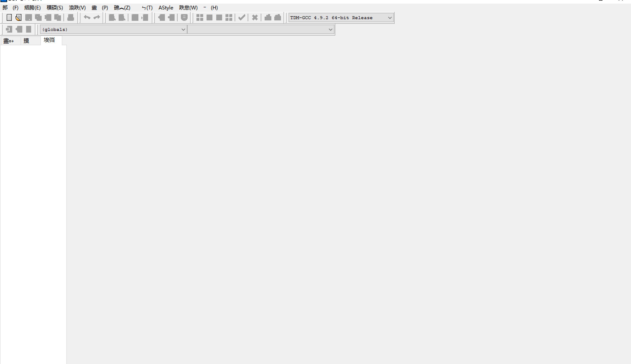The height and width of the screenshot is (364, 631).
Task: Click the Compile & Run multi-square icon
Action: pos(229,17)
